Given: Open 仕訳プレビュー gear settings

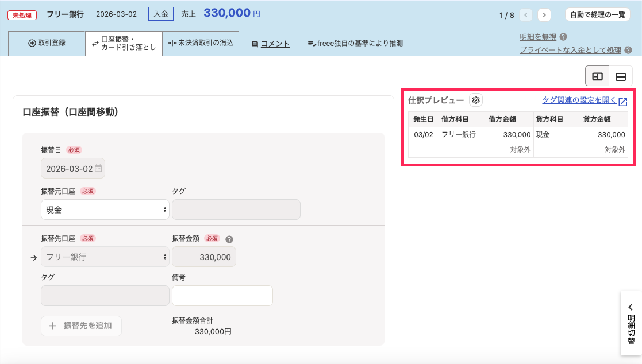Looking at the screenshot, I should [x=476, y=100].
